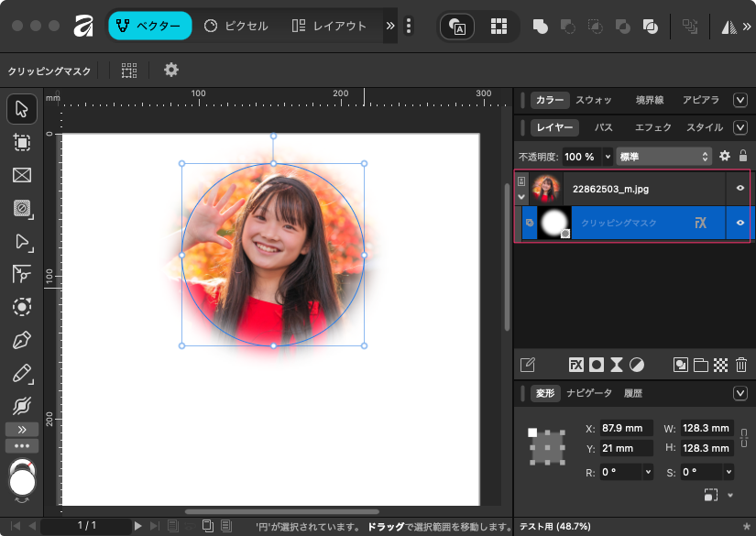Open the 標準 blend mode dropdown
Image resolution: width=756 pixels, height=536 pixels.
click(664, 157)
